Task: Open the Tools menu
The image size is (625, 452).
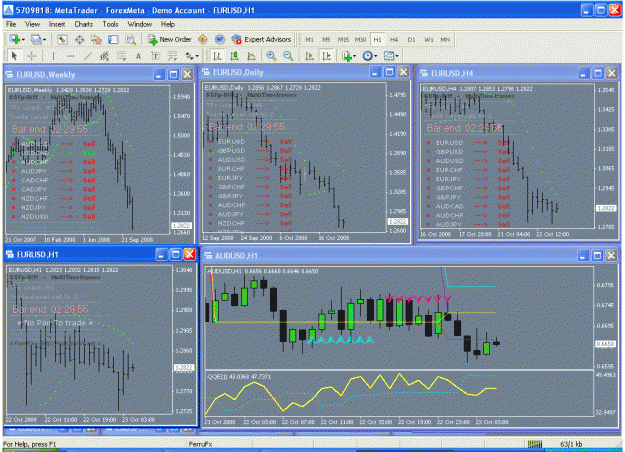Action: coord(110,24)
